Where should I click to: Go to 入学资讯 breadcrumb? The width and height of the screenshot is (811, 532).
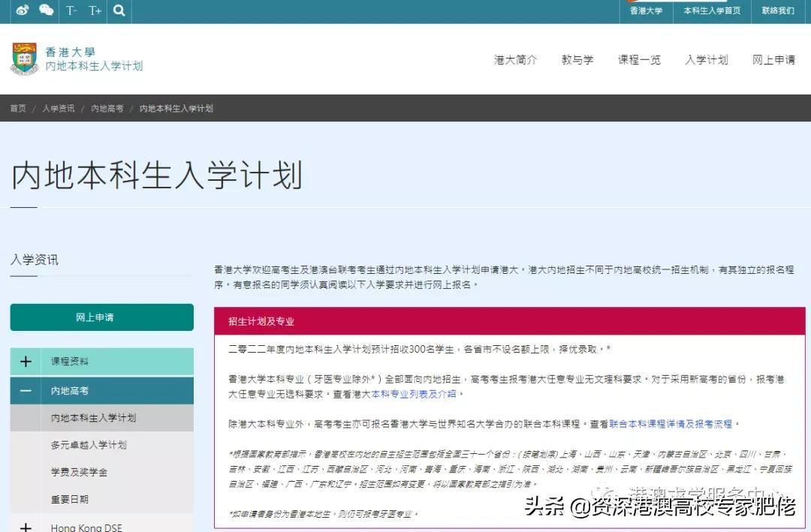pyautogui.click(x=59, y=108)
